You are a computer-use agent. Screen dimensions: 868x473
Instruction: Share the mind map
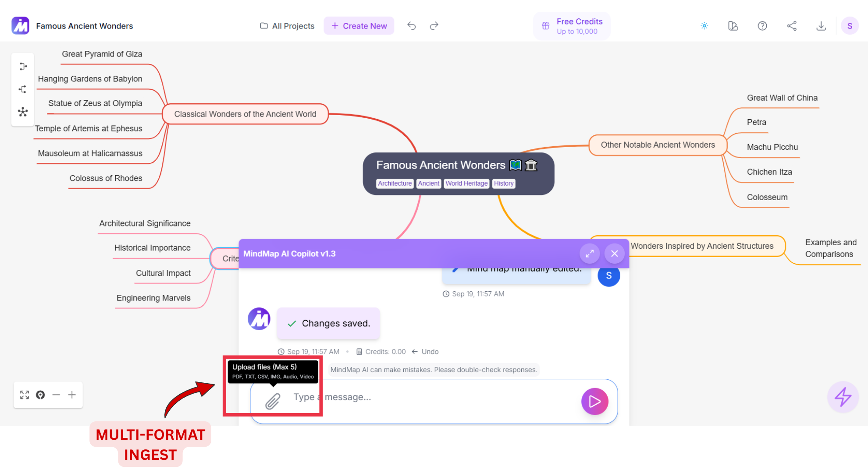[x=792, y=26]
